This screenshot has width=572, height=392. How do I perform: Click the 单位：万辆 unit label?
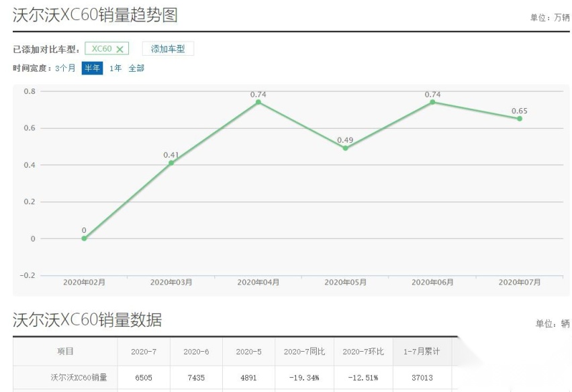[x=550, y=17]
